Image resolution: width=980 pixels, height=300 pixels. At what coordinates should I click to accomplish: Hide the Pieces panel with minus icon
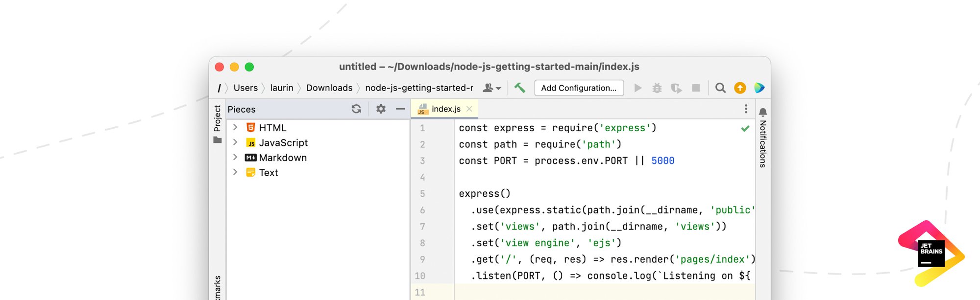pos(400,109)
